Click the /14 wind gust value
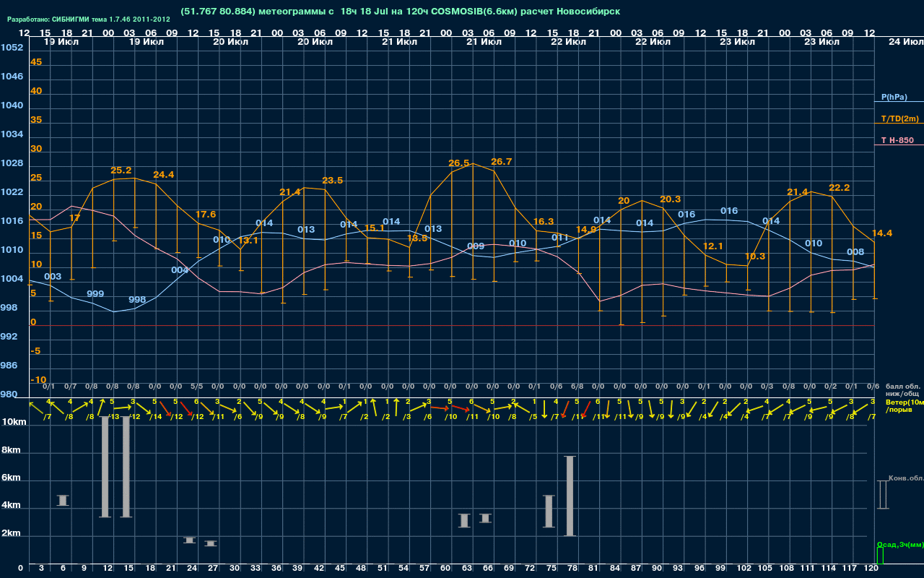Image resolution: width=924 pixels, height=578 pixels. tap(155, 417)
